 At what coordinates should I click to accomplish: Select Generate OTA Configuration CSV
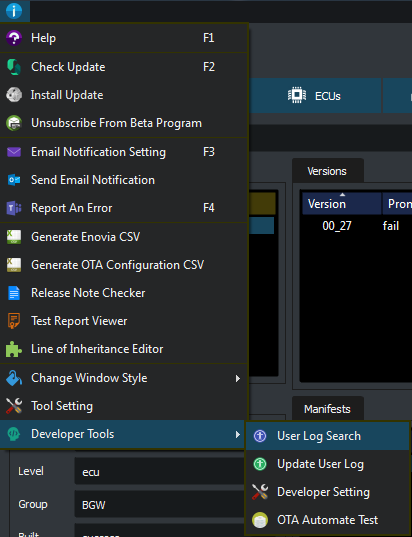click(x=124, y=265)
